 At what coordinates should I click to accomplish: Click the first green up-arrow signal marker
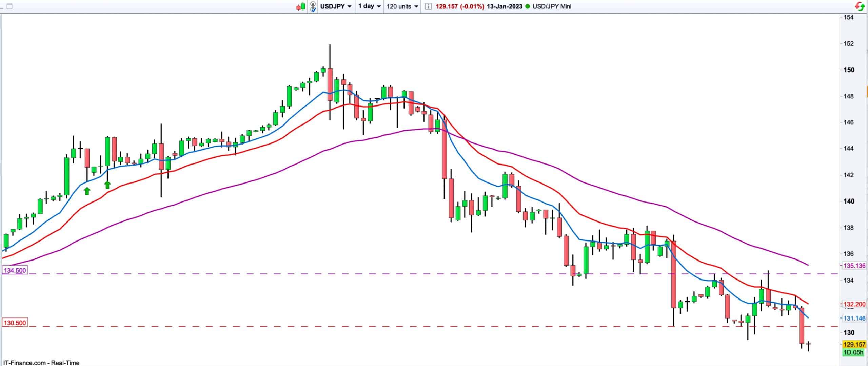[87, 191]
